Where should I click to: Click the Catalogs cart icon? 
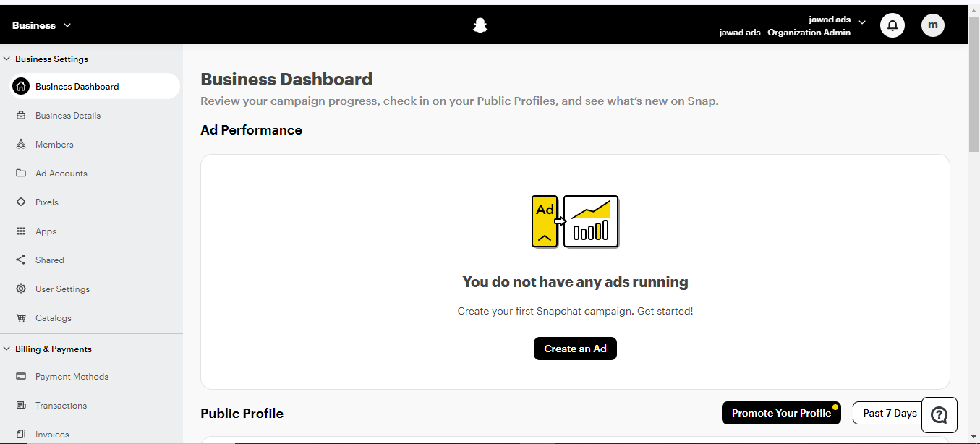(x=21, y=318)
